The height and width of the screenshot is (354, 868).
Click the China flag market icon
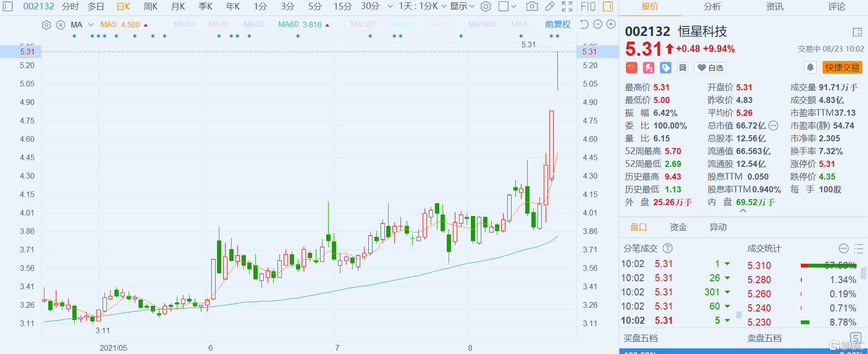[x=631, y=68]
